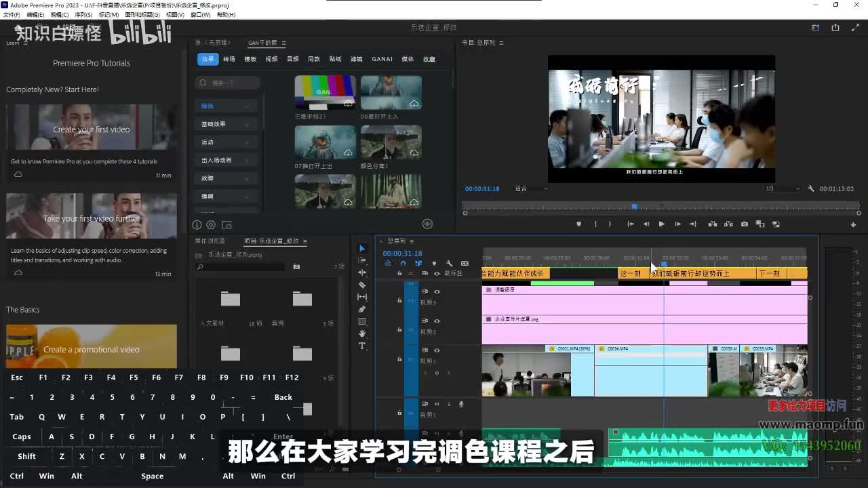The image size is (868, 488).
Task: Hide video track 3 with eye icon
Action: pos(437,291)
